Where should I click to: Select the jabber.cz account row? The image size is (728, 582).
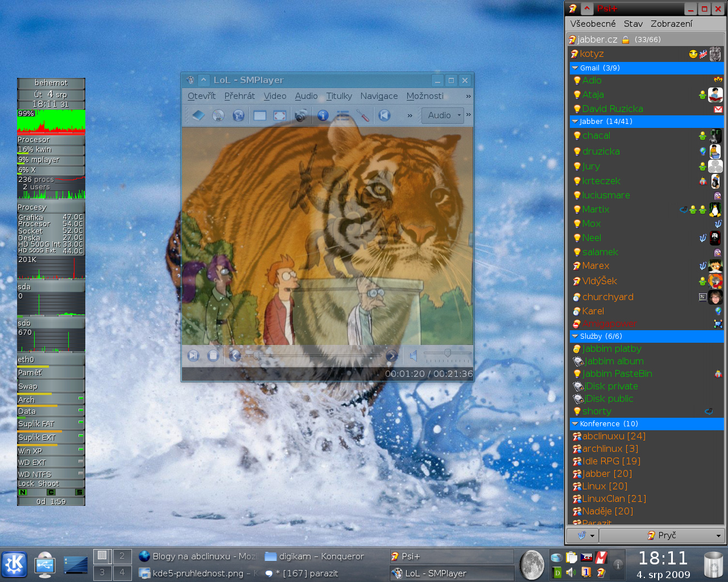[x=646, y=40]
